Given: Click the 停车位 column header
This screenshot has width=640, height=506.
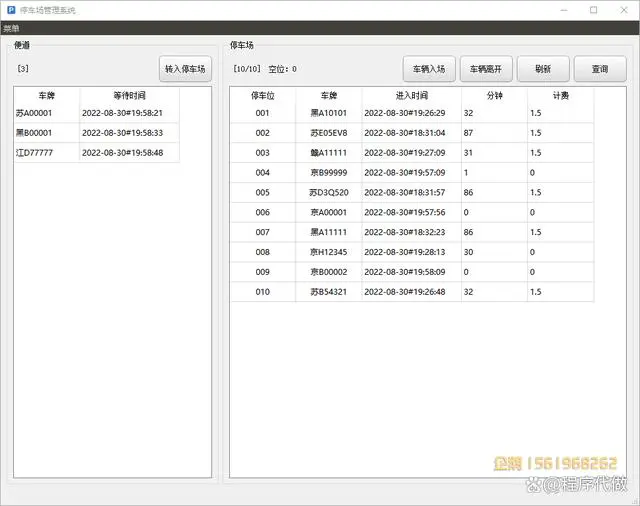Looking at the screenshot, I should click(x=262, y=96).
